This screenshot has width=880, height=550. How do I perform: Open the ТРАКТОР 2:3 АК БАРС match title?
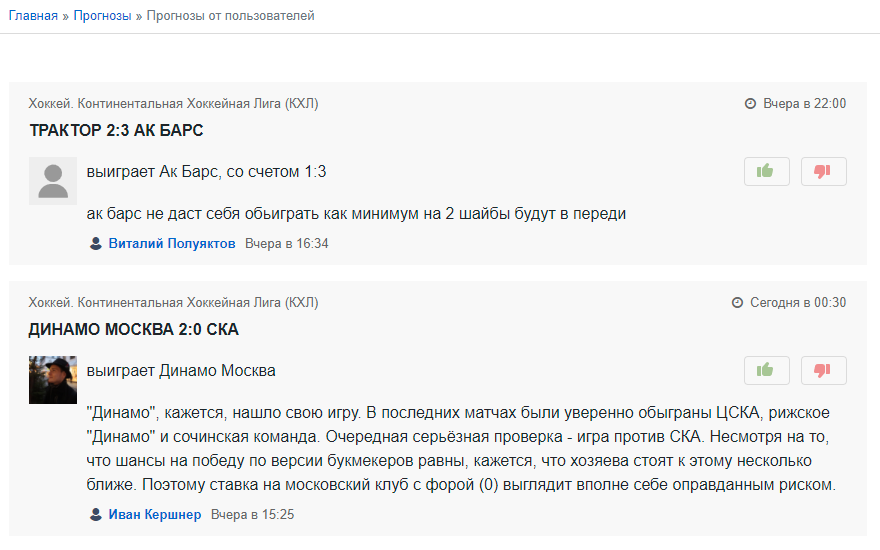pyautogui.click(x=117, y=131)
